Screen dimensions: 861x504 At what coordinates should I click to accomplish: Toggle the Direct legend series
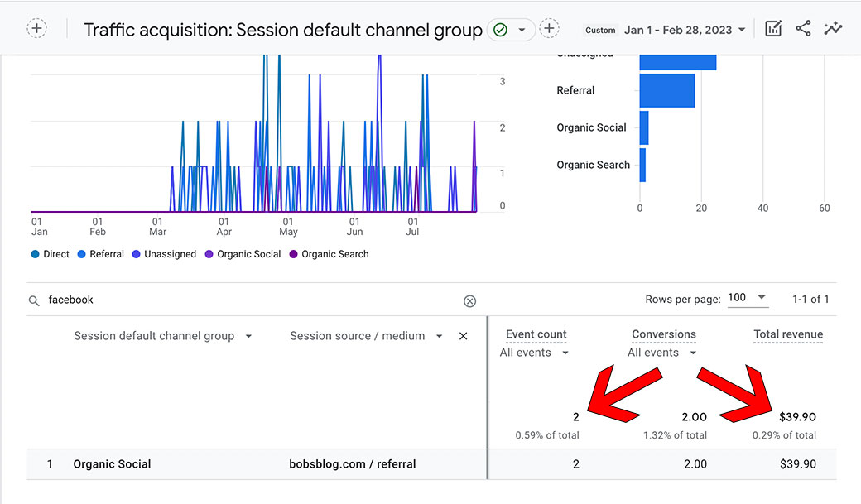point(50,254)
